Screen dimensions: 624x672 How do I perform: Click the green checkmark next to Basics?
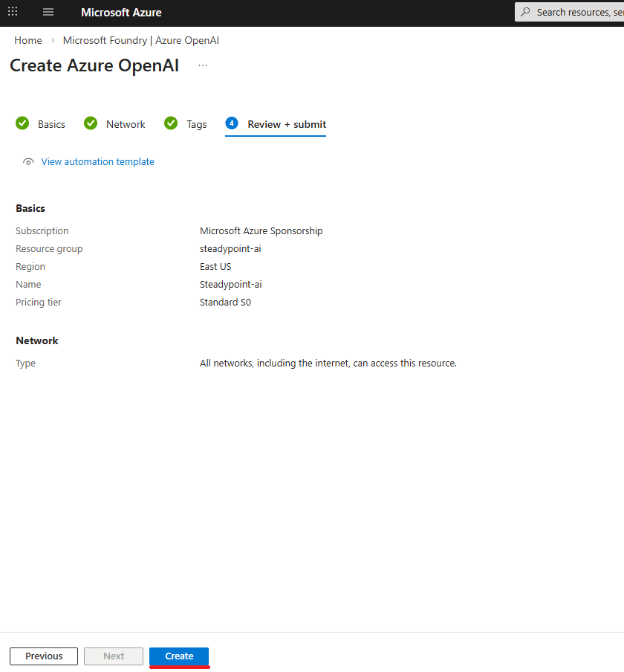pyautogui.click(x=22, y=123)
